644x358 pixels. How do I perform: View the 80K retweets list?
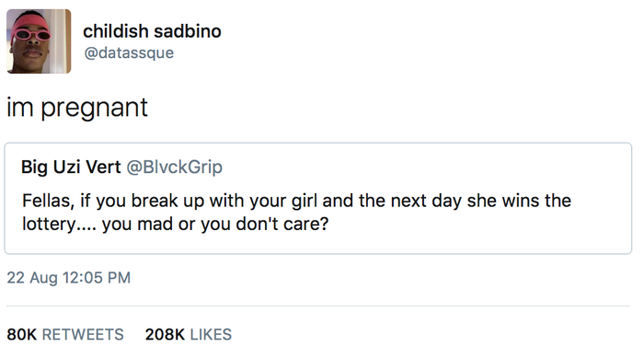point(65,335)
